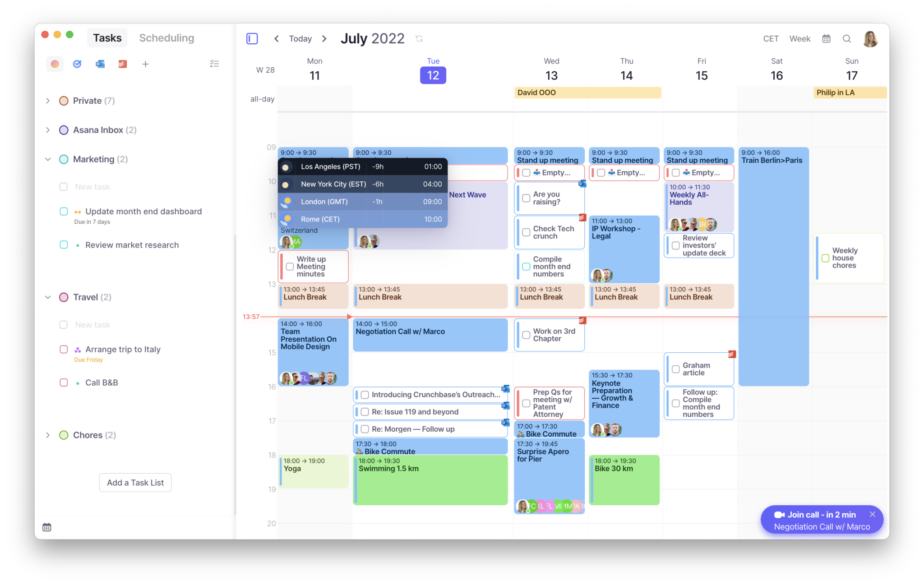924x585 pixels.
Task: Expand the Chores task list group
Action: tap(47, 434)
